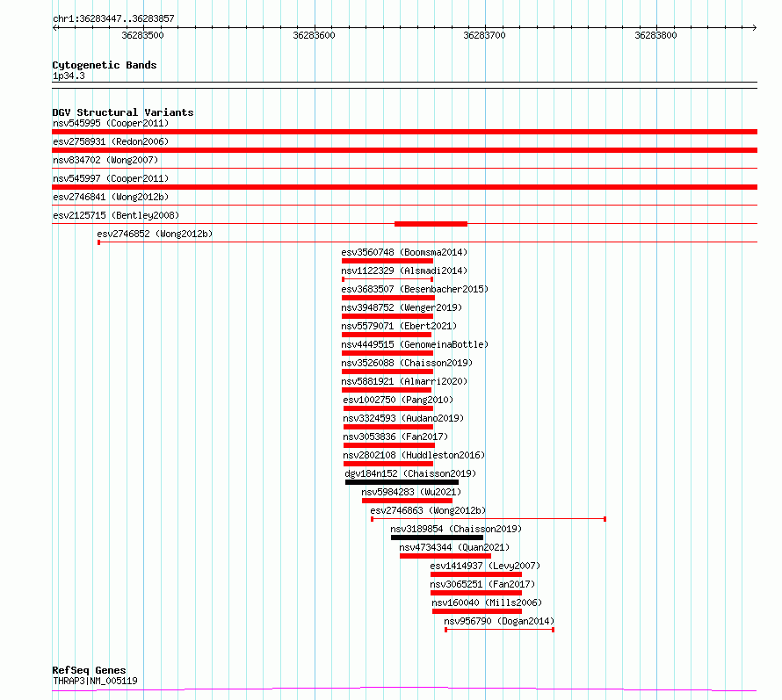Open nsv5881921 (Almarri2020) variant

[404, 381]
